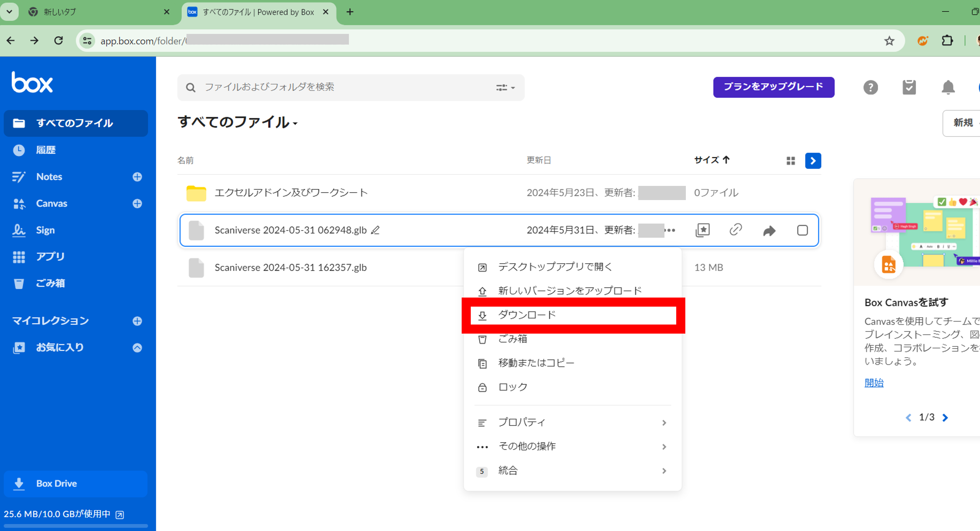Click the file search input field
980x531 pixels.
pyautogui.click(x=343, y=87)
